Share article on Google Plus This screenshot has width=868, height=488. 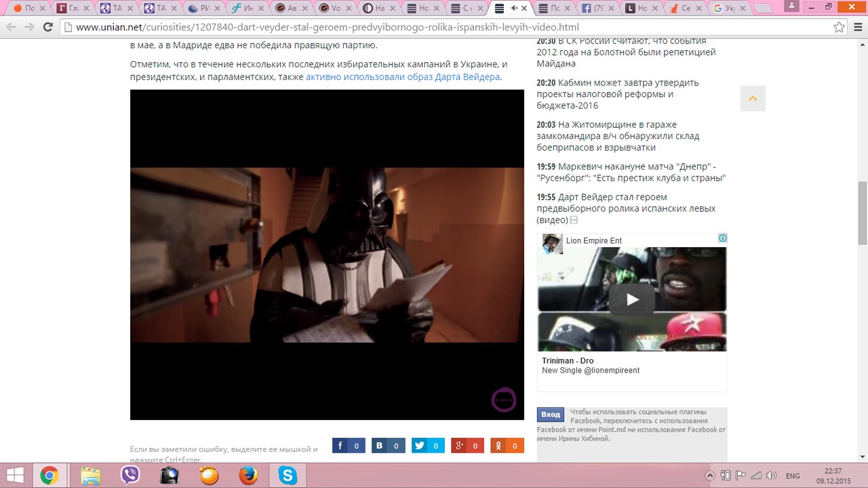[x=468, y=446]
